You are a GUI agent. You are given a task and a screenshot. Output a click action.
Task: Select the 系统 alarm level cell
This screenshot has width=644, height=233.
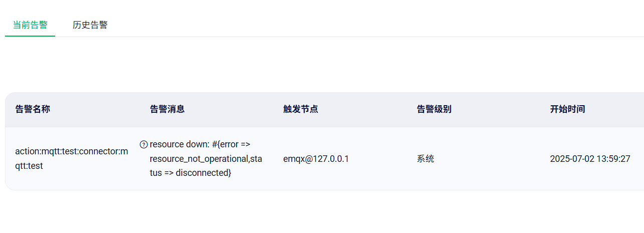pyautogui.click(x=425, y=159)
